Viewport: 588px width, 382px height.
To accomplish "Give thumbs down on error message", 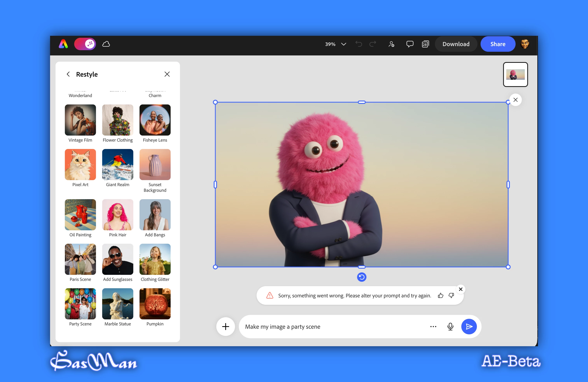I will [451, 295].
